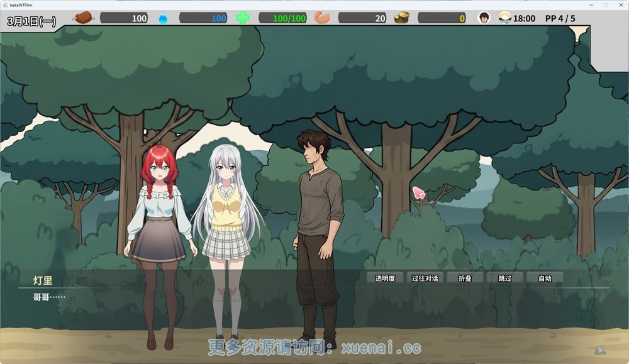Click the health bar showing 100/100
Screen dimensions: 629x364
coord(283,18)
